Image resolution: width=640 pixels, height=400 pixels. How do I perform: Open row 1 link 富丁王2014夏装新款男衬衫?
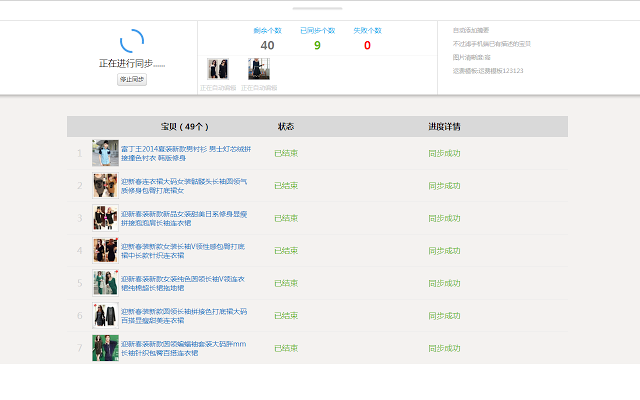click(186, 153)
